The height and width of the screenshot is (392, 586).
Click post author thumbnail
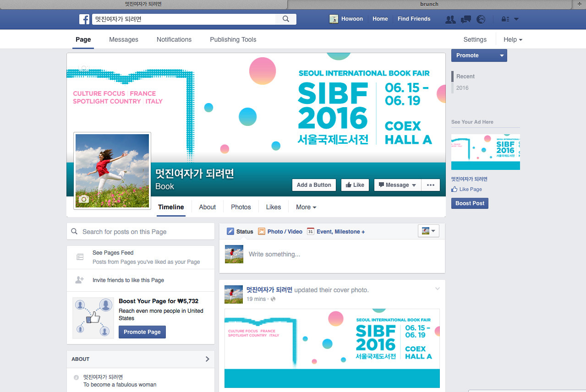pyautogui.click(x=234, y=294)
